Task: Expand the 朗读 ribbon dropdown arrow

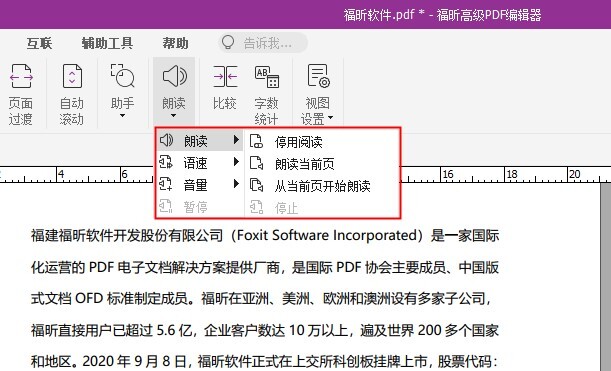Action: click(173, 115)
